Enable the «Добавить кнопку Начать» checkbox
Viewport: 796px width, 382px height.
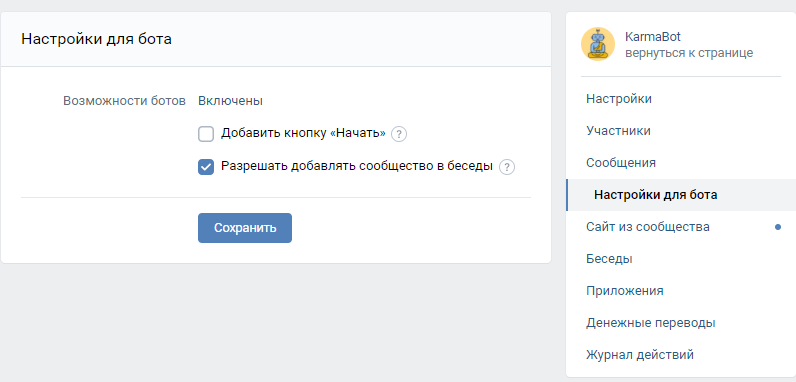(206, 134)
